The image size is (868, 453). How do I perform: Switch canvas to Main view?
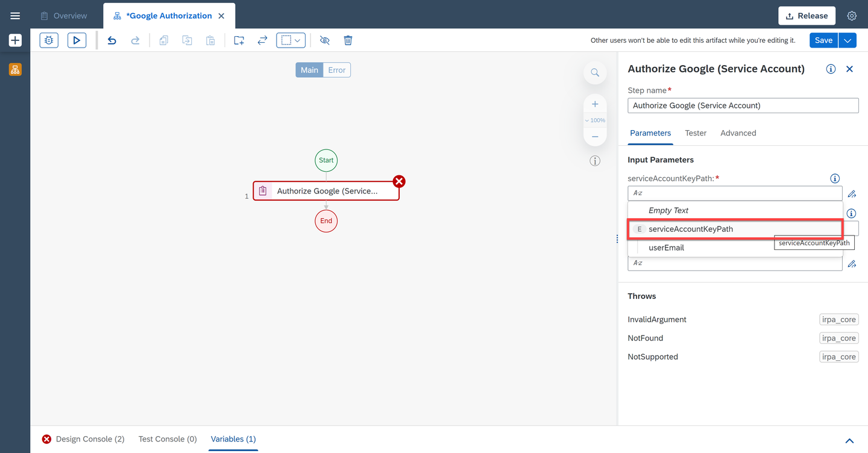click(309, 70)
